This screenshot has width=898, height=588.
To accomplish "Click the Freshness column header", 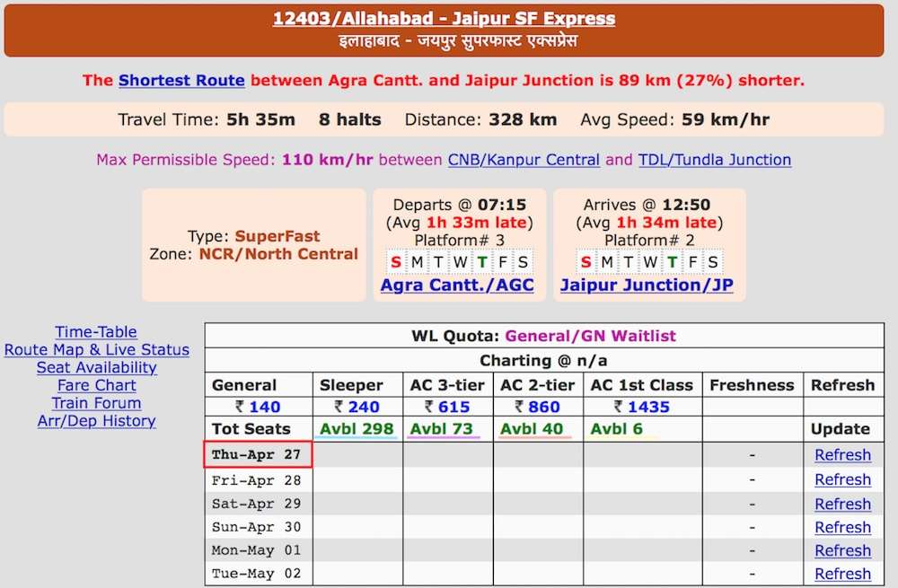I will [x=752, y=385].
